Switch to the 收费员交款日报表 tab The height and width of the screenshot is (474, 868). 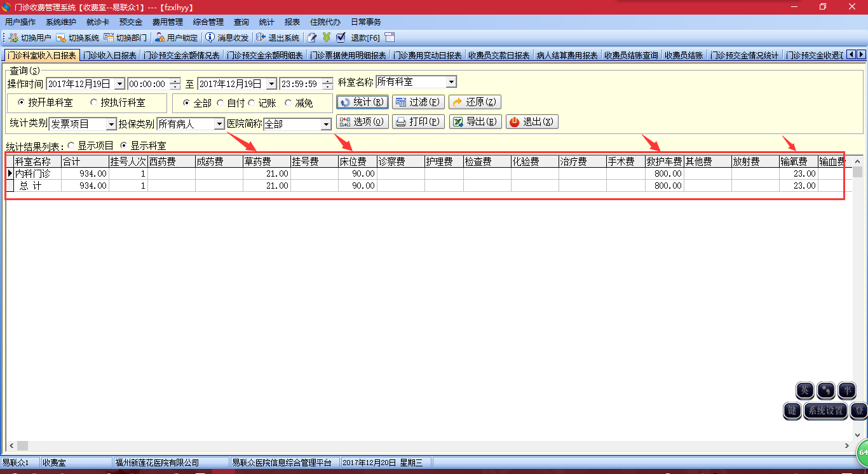pos(499,55)
